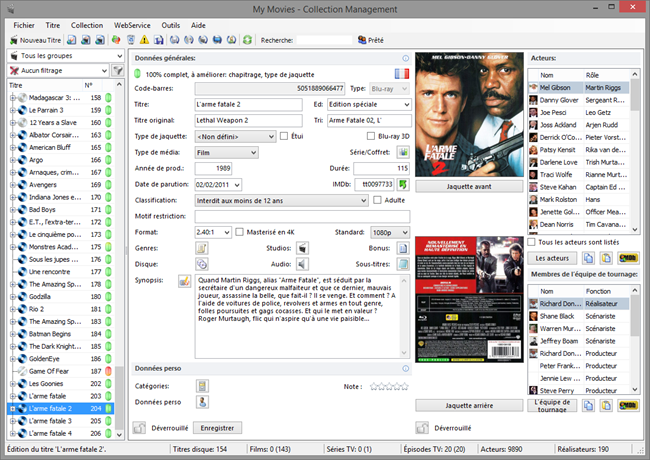Paste actors with the clipboard icon
This screenshot has width=650, height=460.
(606, 258)
